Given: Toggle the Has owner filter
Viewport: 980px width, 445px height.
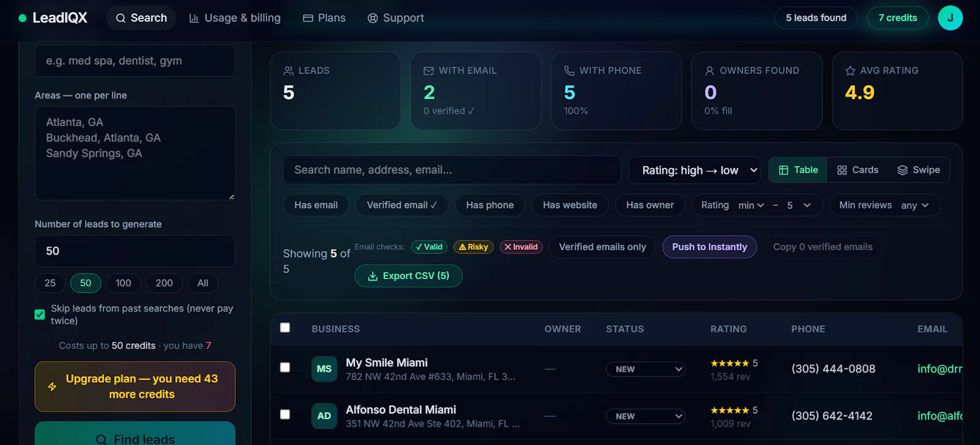Looking at the screenshot, I should 650,205.
